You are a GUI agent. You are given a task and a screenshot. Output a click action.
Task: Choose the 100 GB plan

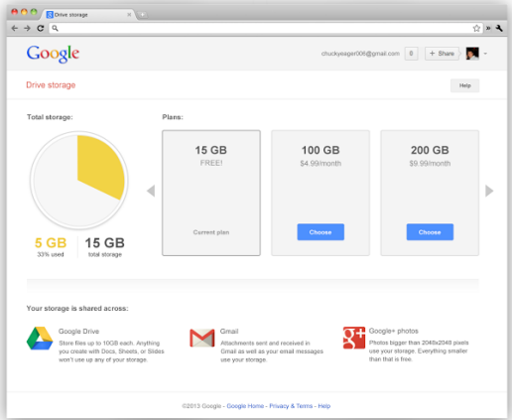click(320, 232)
